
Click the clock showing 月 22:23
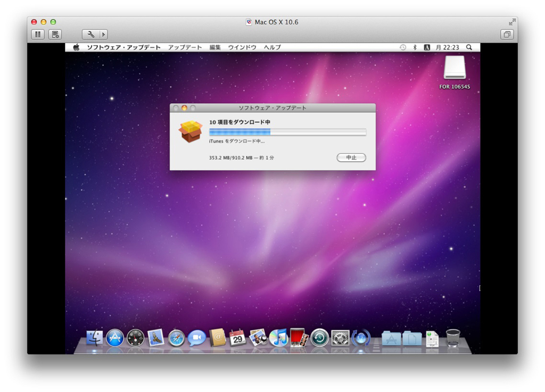click(x=447, y=47)
